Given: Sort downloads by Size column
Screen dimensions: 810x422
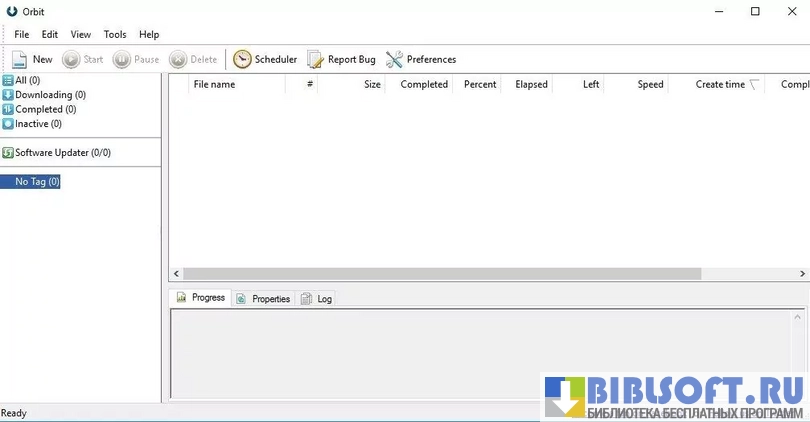Looking at the screenshot, I should [372, 85].
